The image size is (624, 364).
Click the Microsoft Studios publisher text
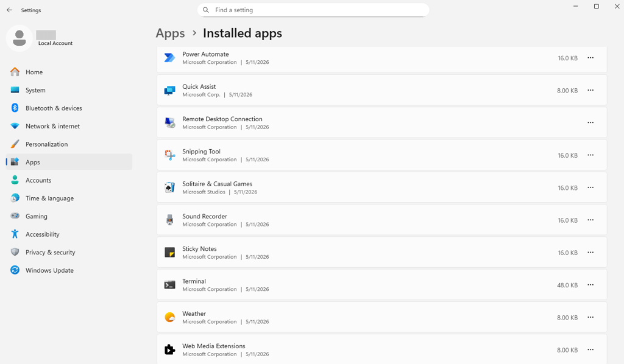(204, 192)
